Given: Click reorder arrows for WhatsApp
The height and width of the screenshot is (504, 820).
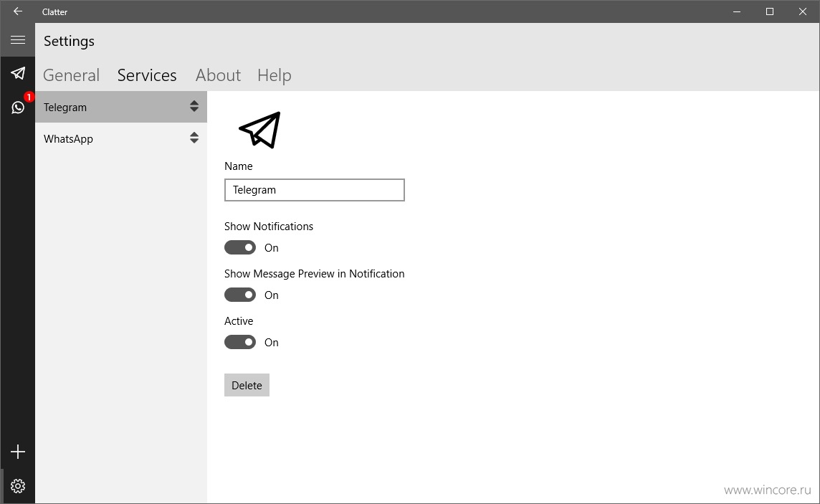Looking at the screenshot, I should coord(194,138).
